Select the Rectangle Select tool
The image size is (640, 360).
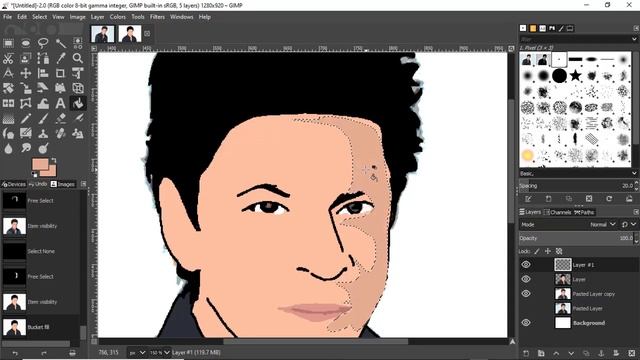(x=8, y=43)
